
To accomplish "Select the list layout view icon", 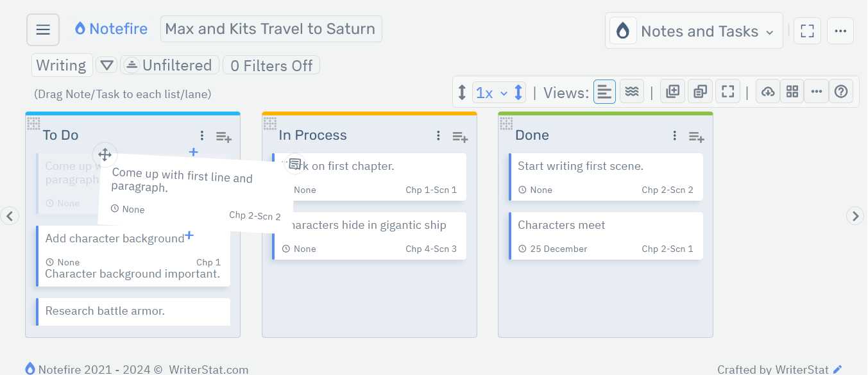I will pos(604,91).
